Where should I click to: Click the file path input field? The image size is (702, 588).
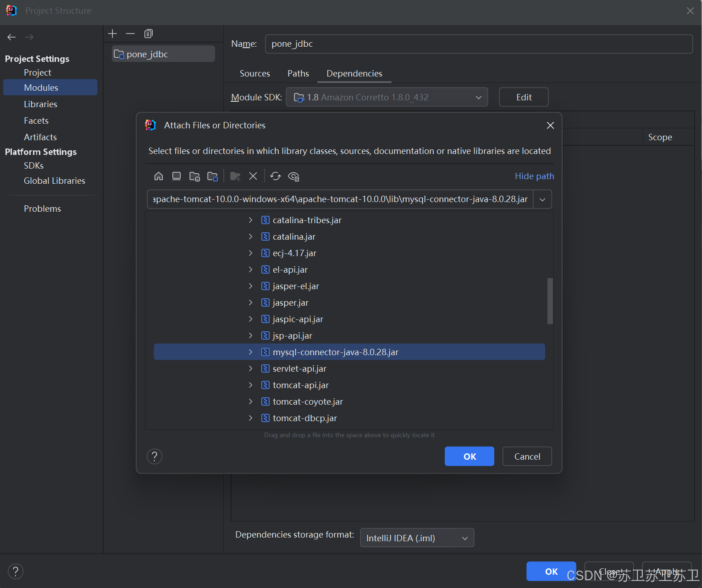[x=340, y=199]
